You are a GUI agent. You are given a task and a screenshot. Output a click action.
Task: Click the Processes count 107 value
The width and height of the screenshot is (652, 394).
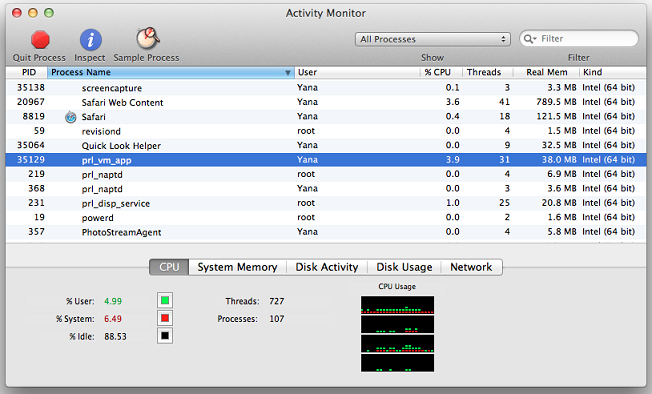click(x=277, y=319)
